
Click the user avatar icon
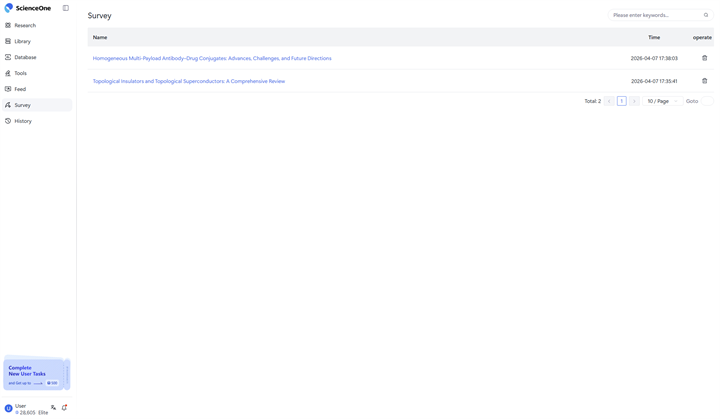(9, 408)
